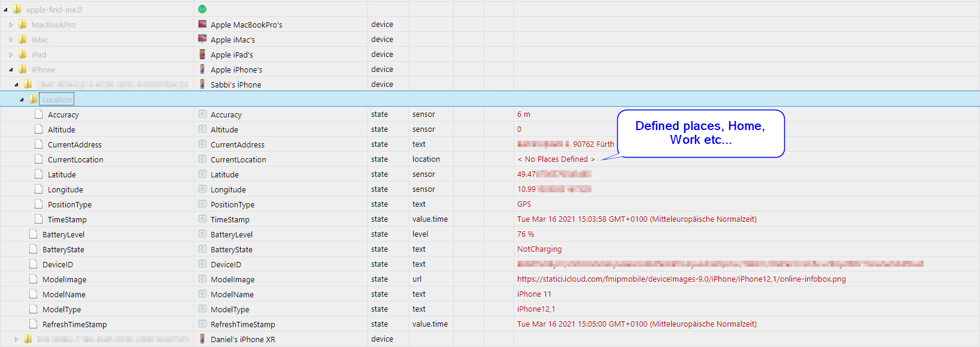
Task: Click the name cell 'Apple MacBookPro's'
Action: click(x=246, y=25)
